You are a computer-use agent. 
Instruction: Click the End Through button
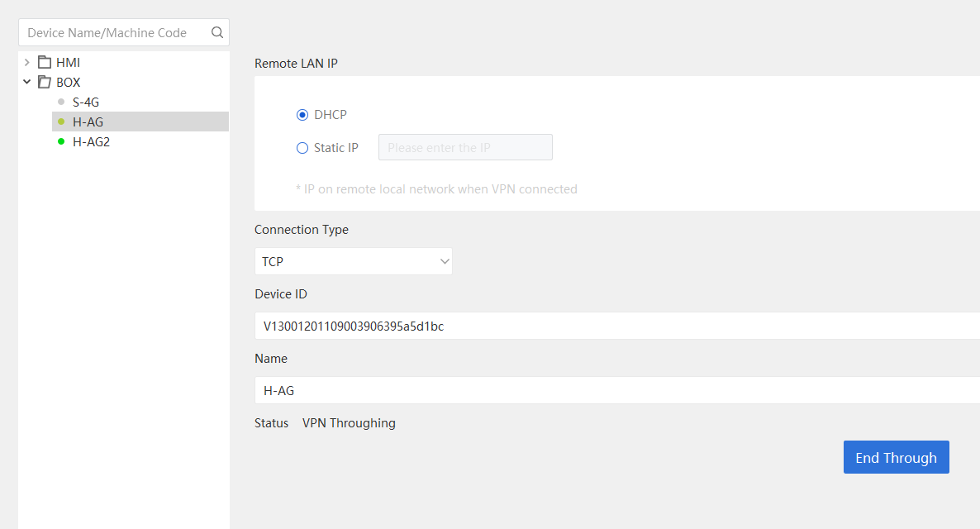(x=897, y=457)
